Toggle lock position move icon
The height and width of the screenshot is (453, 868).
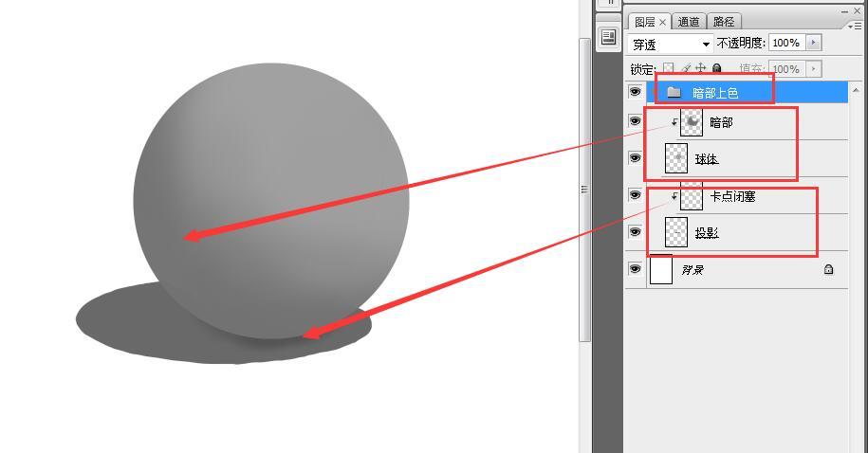701,68
